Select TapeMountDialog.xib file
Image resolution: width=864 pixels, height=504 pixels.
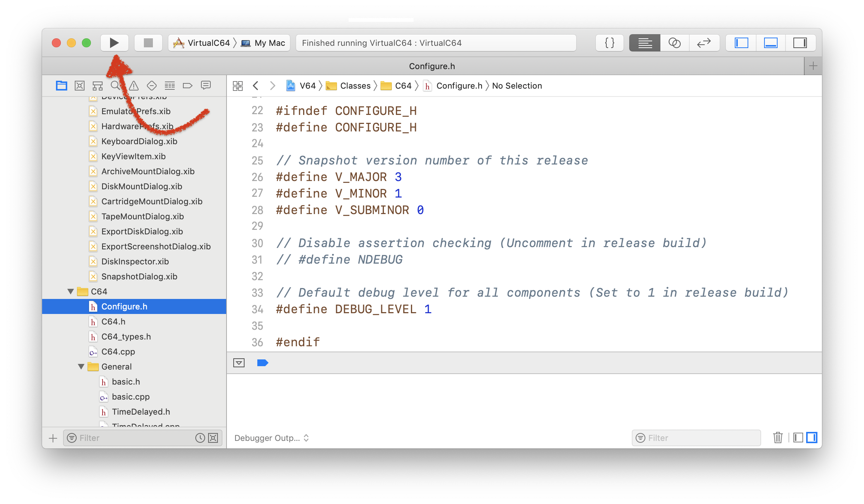coord(134,216)
